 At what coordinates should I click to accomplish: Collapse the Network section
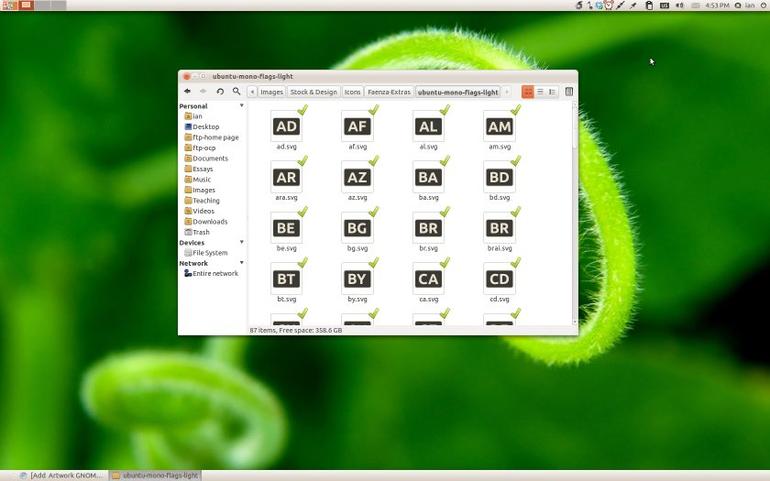(242, 263)
